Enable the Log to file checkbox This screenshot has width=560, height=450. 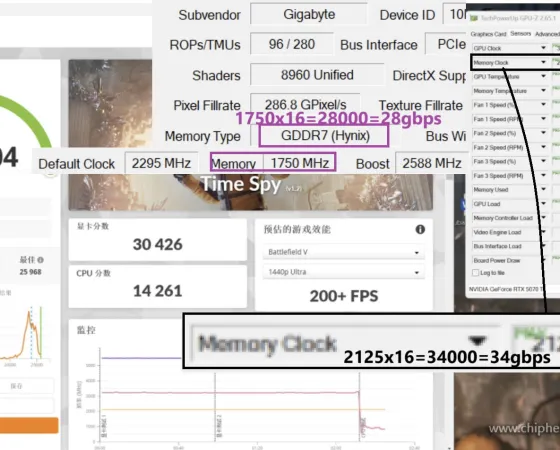point(475,273)
